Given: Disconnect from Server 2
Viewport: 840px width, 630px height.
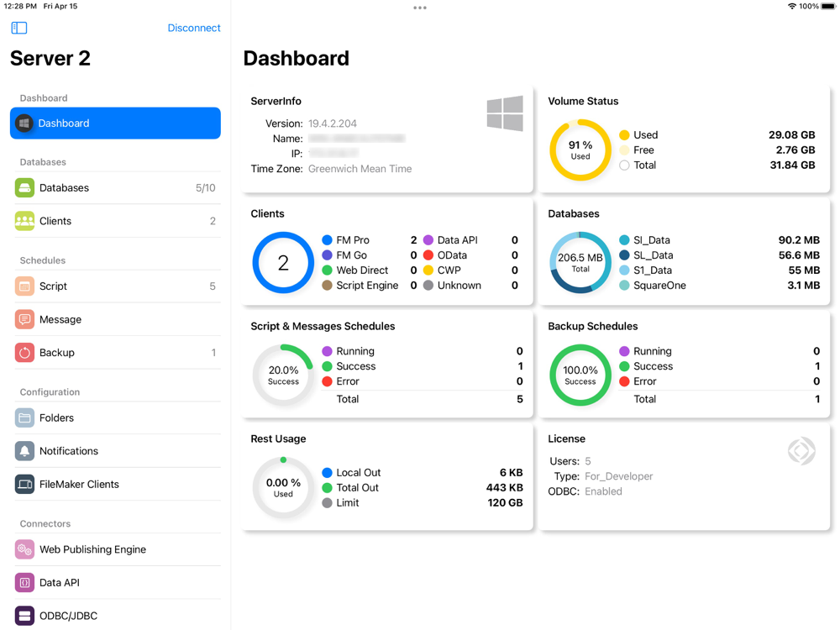Looking at the screenshot, I should (194, 28).
